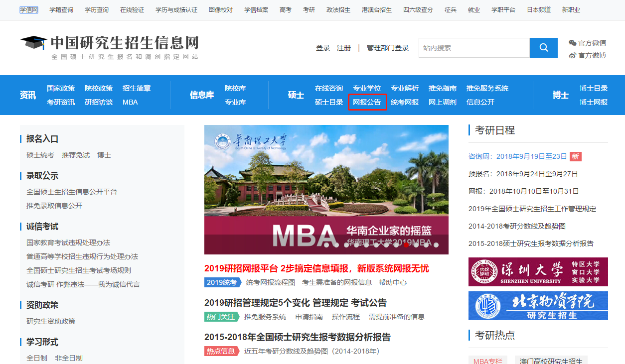Click the 注册 link
This screenshot has width=625, height=364.
pos(344,48)
